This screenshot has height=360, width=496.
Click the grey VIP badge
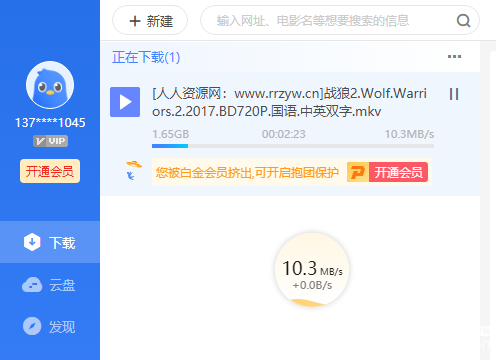coord(50,141)
